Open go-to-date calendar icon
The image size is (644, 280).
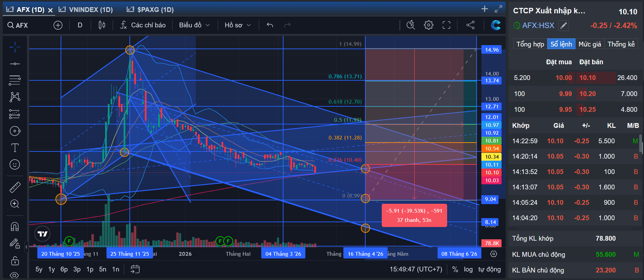click(x=135, y=269)
